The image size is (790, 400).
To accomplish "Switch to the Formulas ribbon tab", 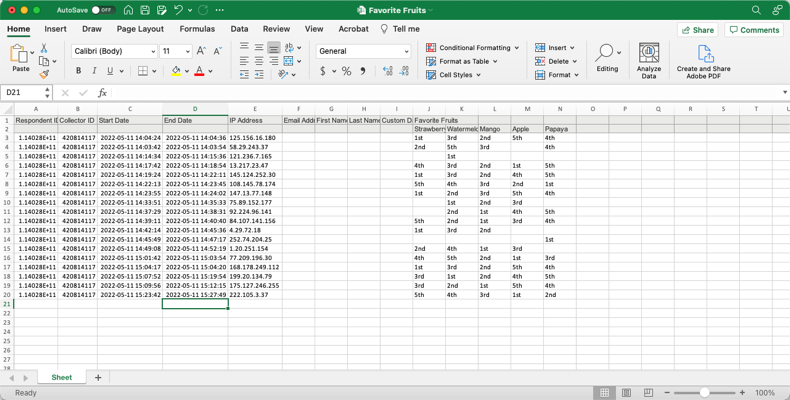I will click(197, 29).
